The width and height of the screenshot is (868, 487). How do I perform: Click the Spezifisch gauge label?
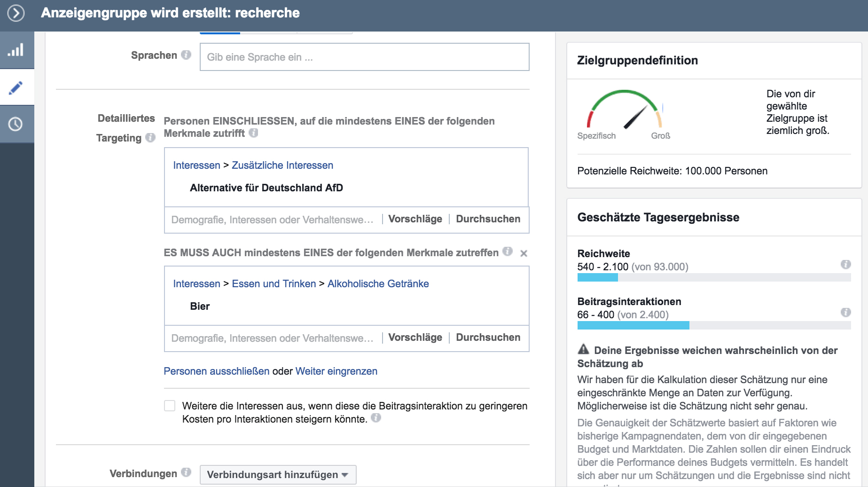(596, 136)
